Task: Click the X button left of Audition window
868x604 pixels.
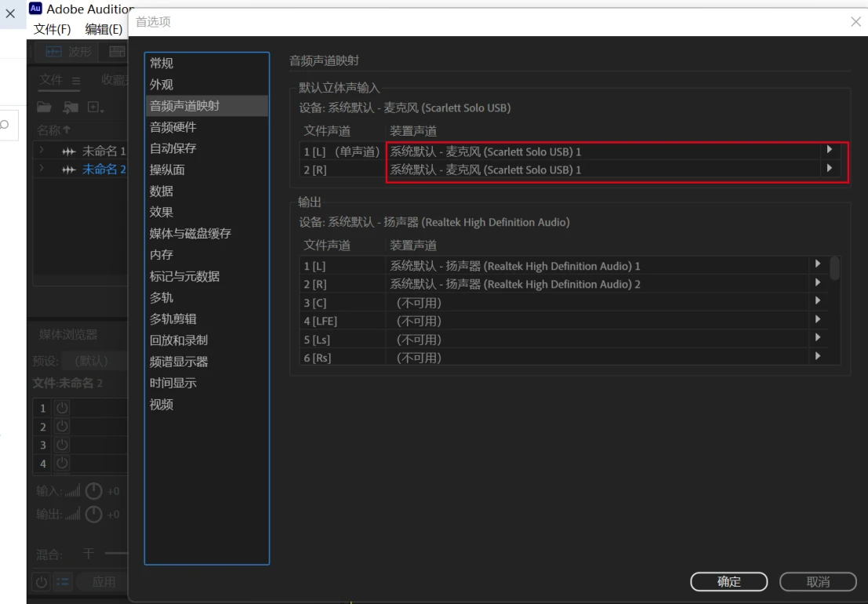Action: tap(10, 13)
